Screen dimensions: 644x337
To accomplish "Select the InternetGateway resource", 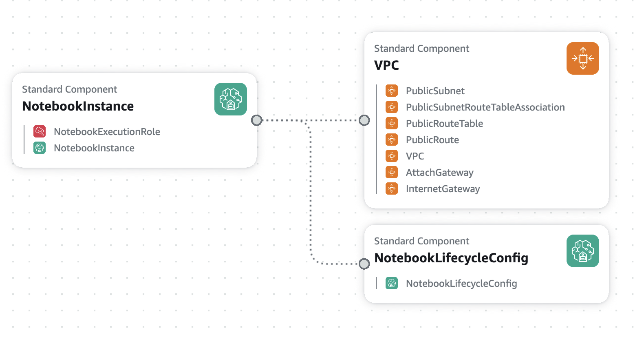I will pos(443,189).
